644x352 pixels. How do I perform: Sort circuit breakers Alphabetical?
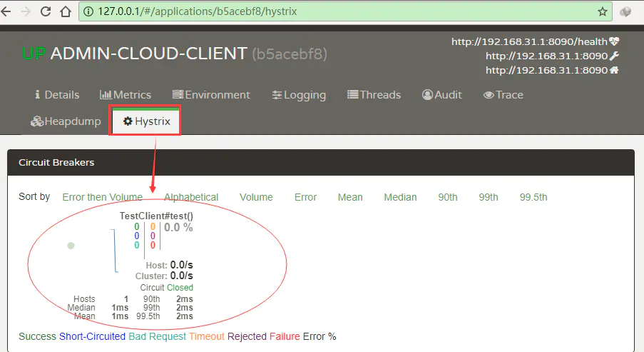191,197
